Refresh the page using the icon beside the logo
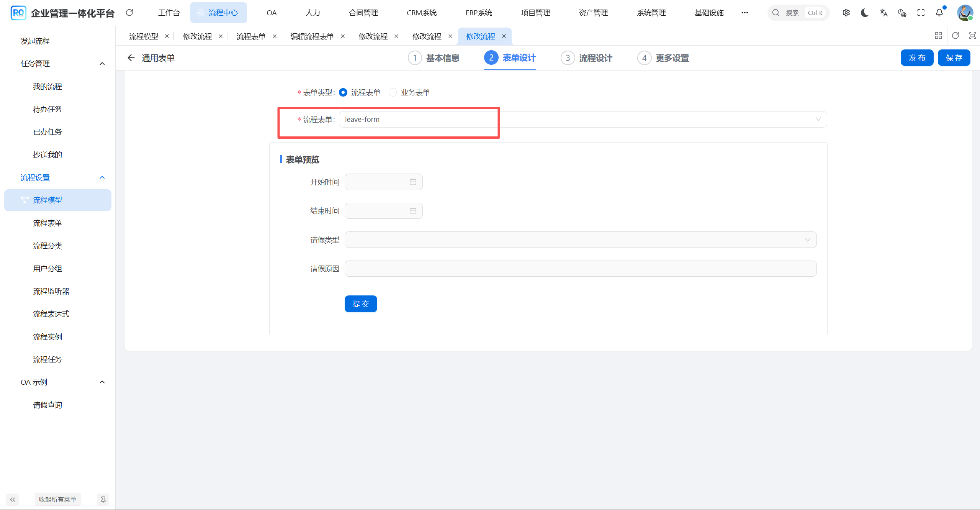 tap(129, 13)
